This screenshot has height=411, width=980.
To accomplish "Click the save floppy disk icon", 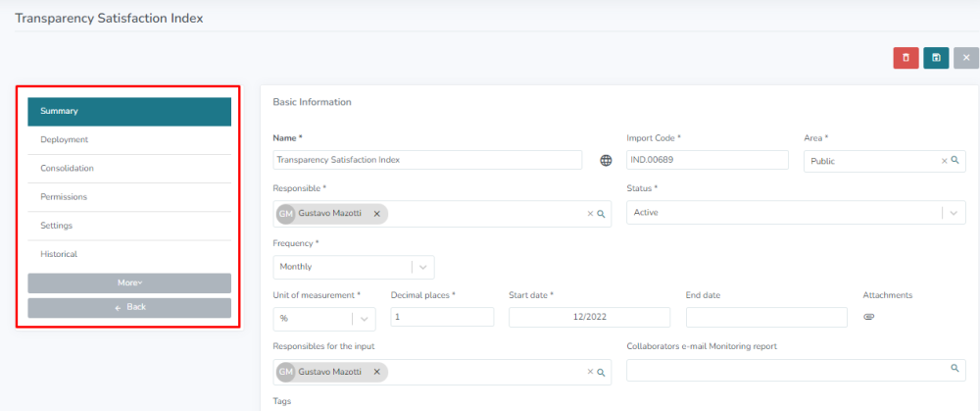I will pyautogui.click(x=936, y=58).
